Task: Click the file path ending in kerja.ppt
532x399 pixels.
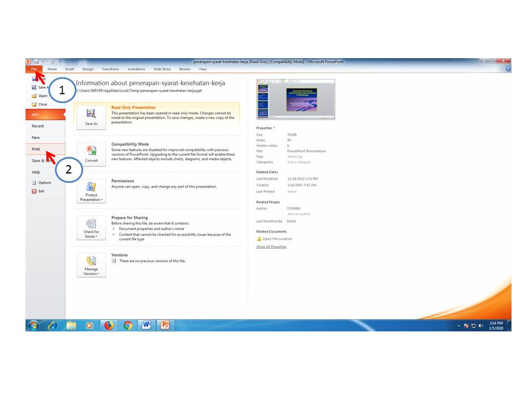Action: tap(139, 91)
